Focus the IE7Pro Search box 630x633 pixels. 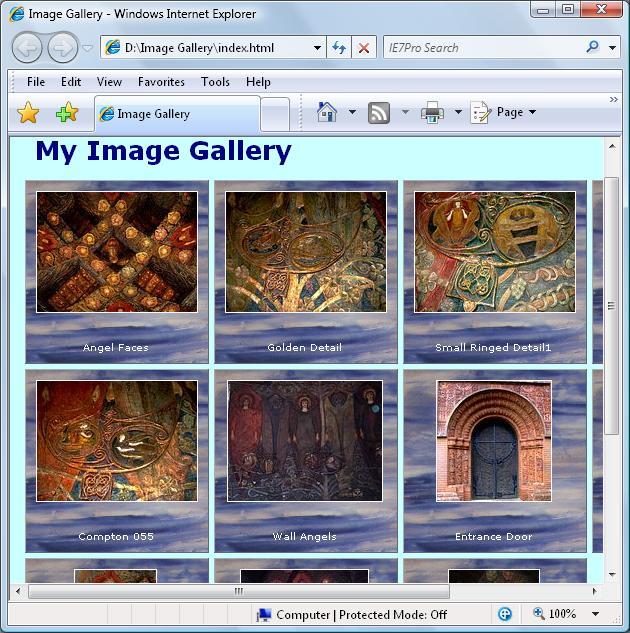pos(482,48)
